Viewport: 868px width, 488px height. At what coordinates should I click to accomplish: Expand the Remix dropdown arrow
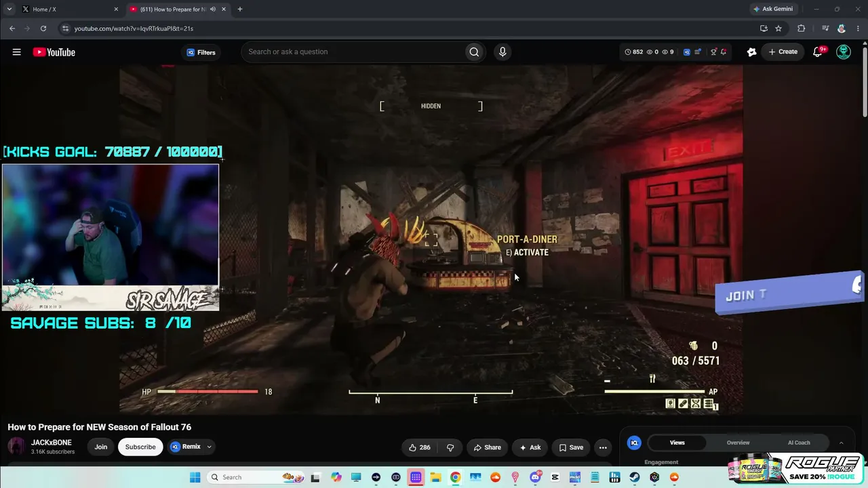click(x=210, y=447)
